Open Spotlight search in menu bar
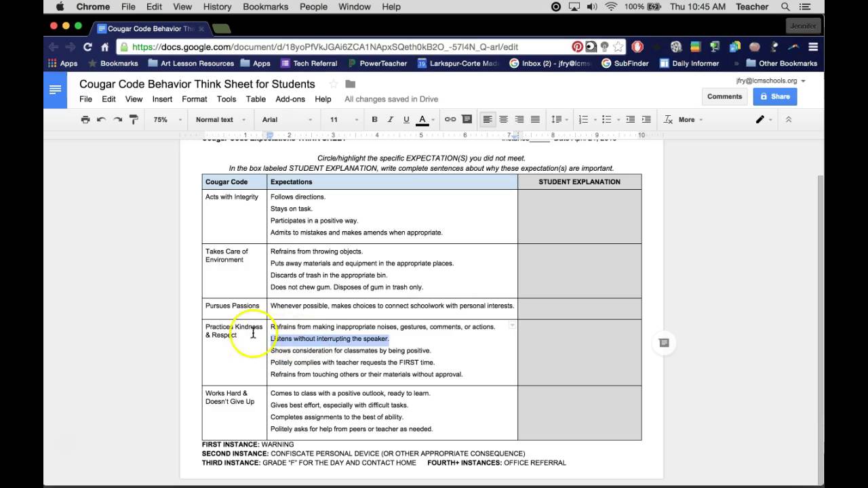 click(785, 7)
